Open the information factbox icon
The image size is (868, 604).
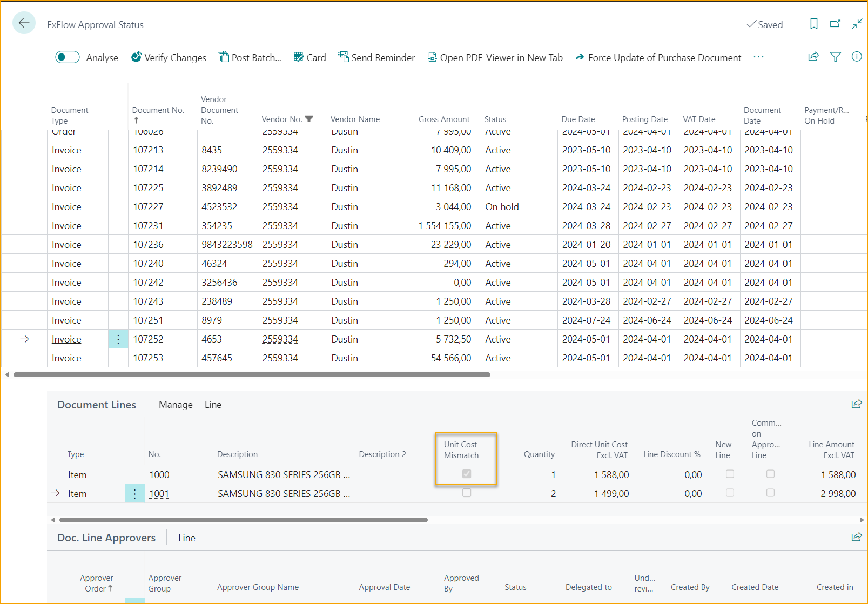[x=857, y=56]
